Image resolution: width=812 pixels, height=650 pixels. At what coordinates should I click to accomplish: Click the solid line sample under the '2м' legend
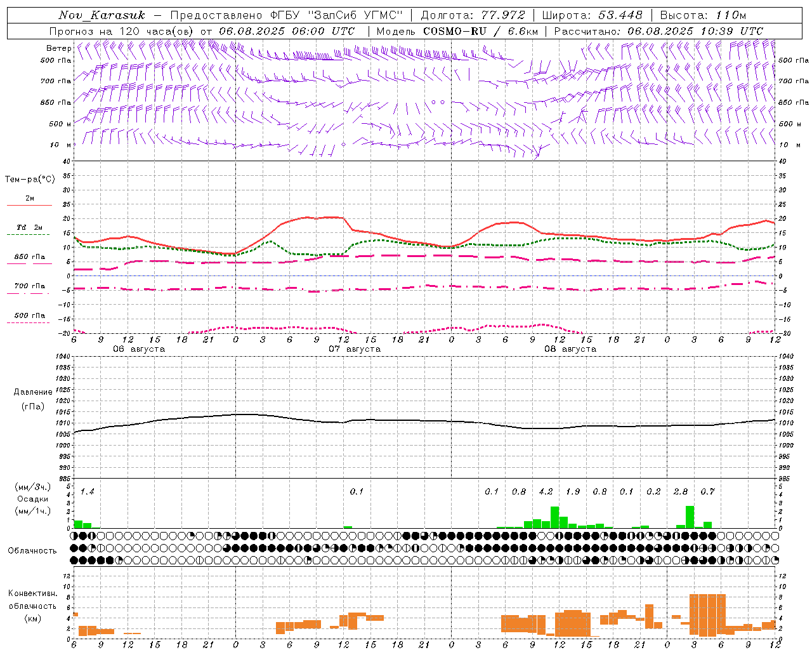(x=29, y=206)
